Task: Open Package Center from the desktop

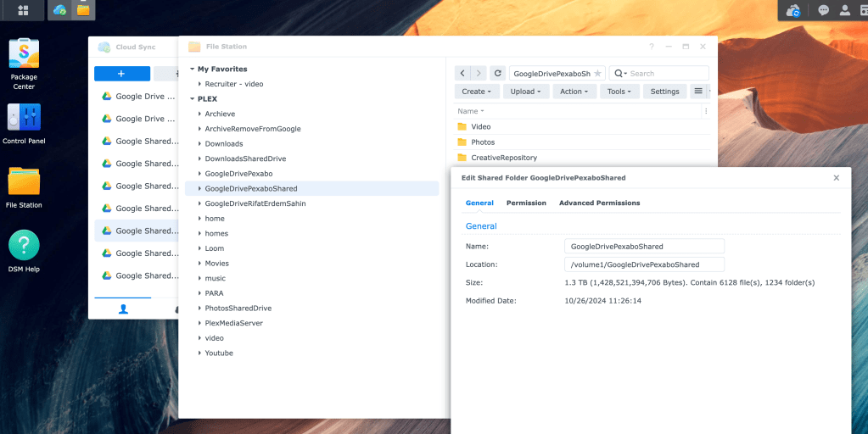Action: click(24, 64)
